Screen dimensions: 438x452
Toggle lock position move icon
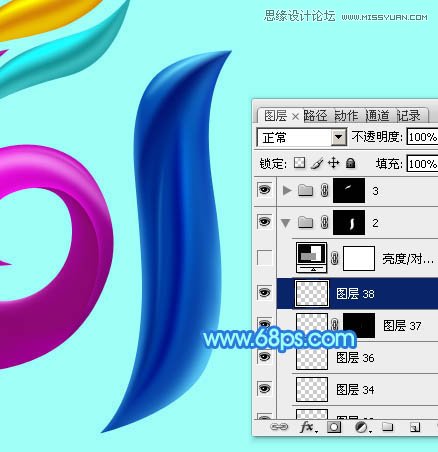(x=333, y=163)
